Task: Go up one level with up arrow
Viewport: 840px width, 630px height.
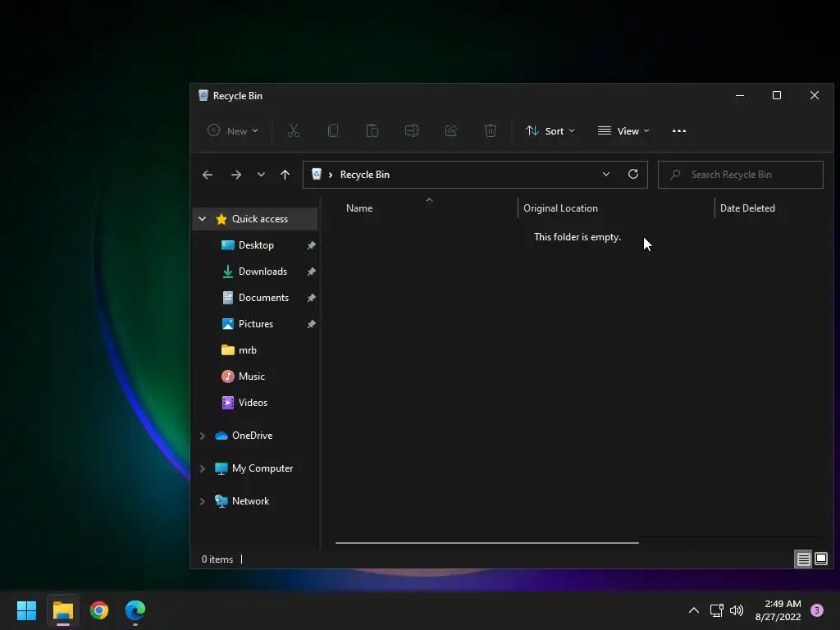Action: coord(285,175)
